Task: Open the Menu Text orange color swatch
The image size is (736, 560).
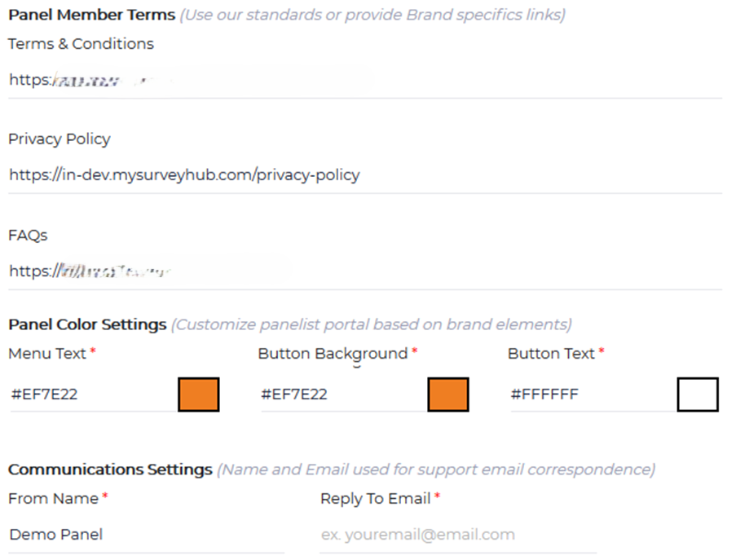Action: (x=198, y=395)
